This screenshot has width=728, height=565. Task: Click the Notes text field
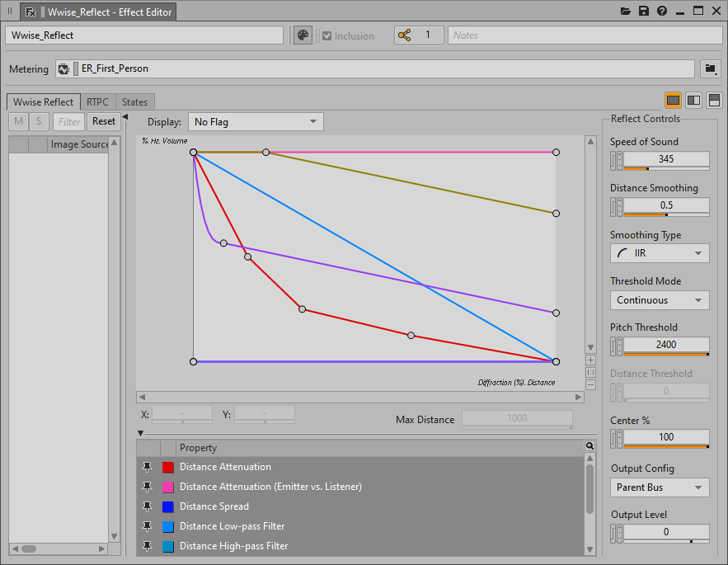(x=585, y=35)
